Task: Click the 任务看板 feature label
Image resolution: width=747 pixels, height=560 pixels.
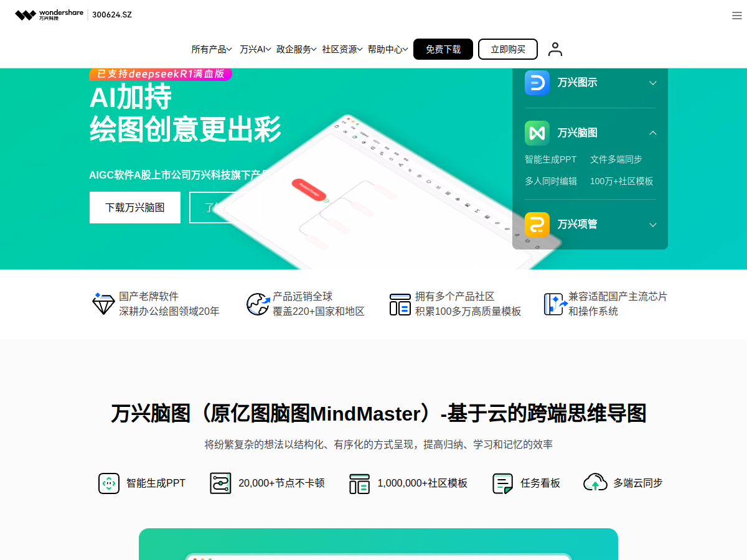Action: point(540,483)
